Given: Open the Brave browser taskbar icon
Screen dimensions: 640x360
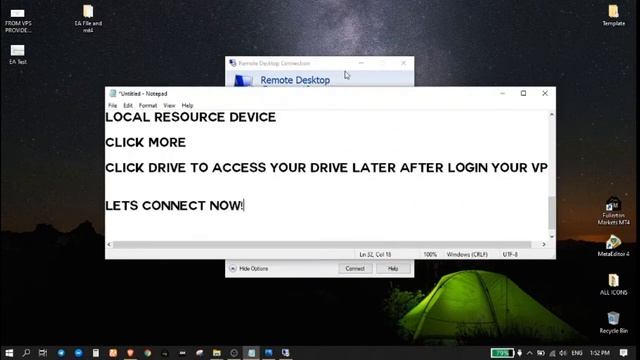Looking at the screenshot, I should click(130, 353).
